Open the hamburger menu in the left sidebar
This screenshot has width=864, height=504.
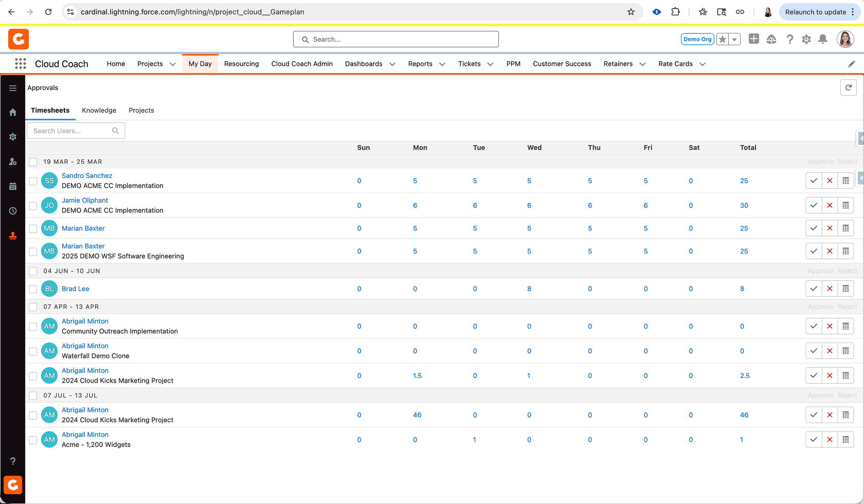coord(13,88)
